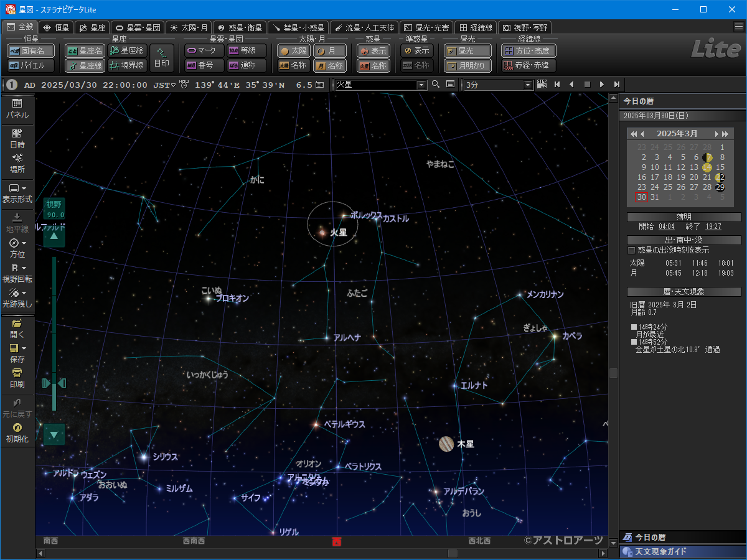Click the NOW current time clock icon
Image resolution: width=747 pixels, height=560 pixels.
pyautogui.click(x=184, y=85)
